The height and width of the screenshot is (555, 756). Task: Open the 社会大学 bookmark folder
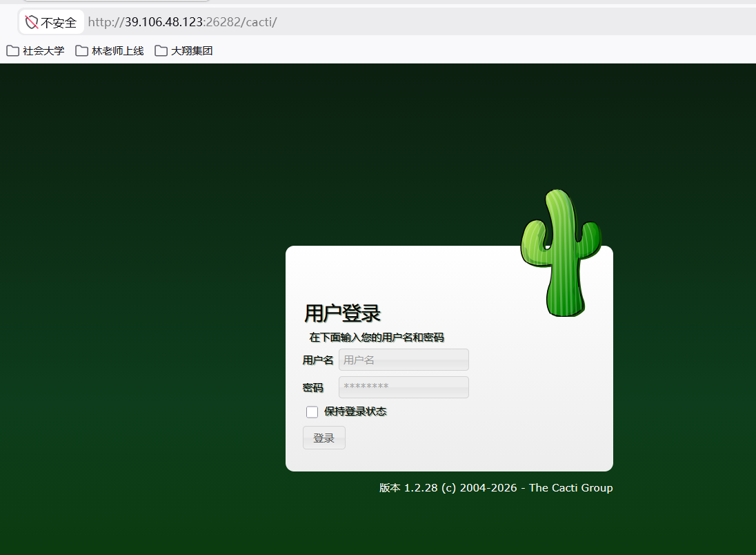[x=35, y=50]
